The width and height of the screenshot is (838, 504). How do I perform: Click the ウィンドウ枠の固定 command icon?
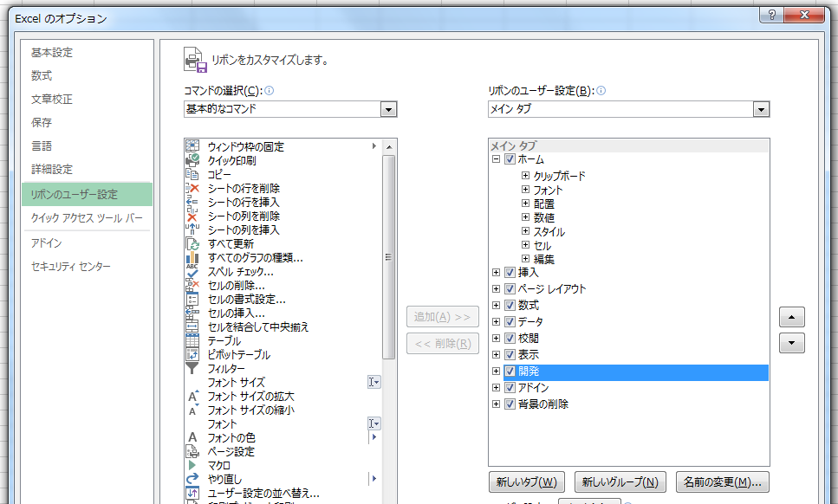tap(192, 146)
